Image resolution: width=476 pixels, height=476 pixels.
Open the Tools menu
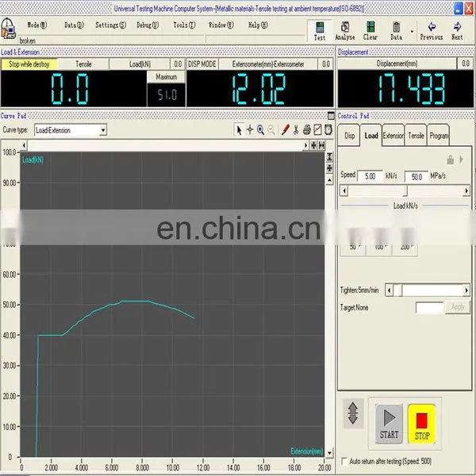(x=184, y=25)
